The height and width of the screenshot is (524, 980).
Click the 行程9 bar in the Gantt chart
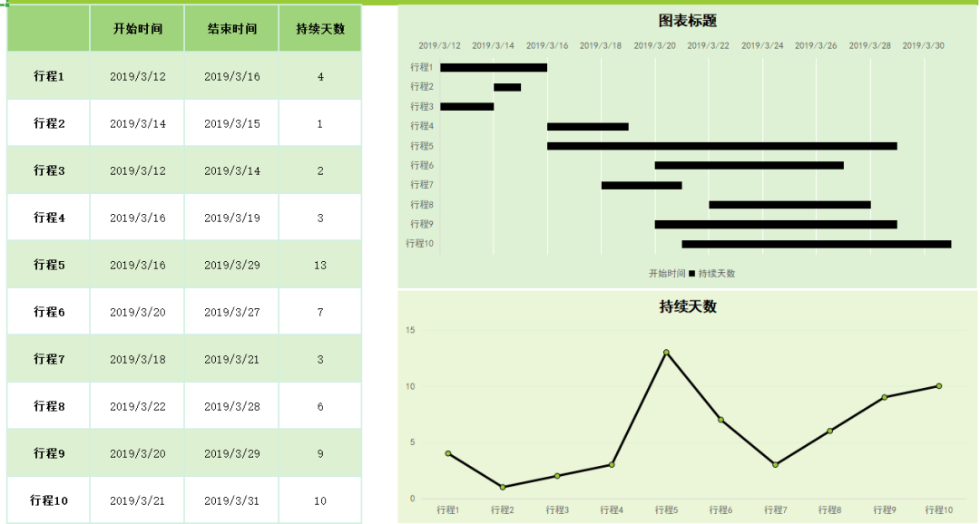(x=776, y=224)
